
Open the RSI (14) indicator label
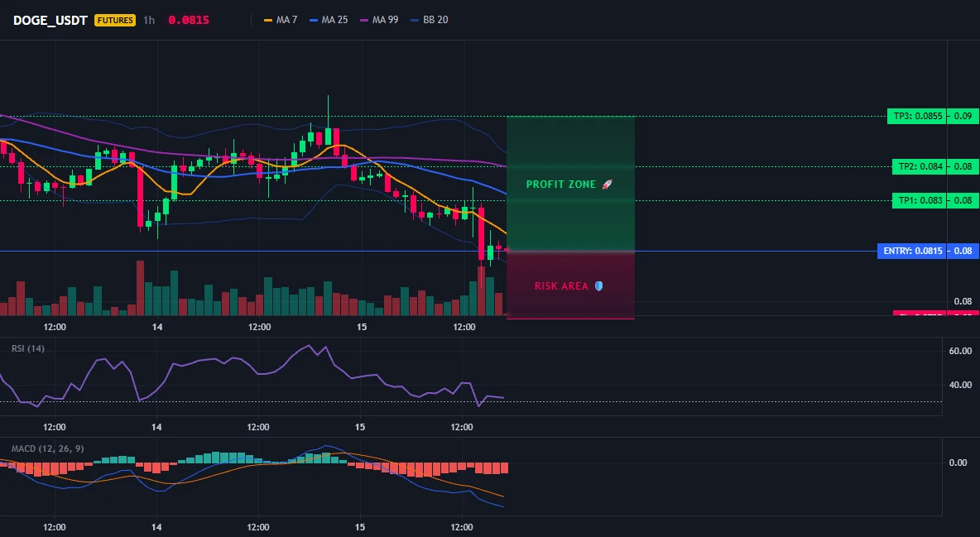point(27,348)
